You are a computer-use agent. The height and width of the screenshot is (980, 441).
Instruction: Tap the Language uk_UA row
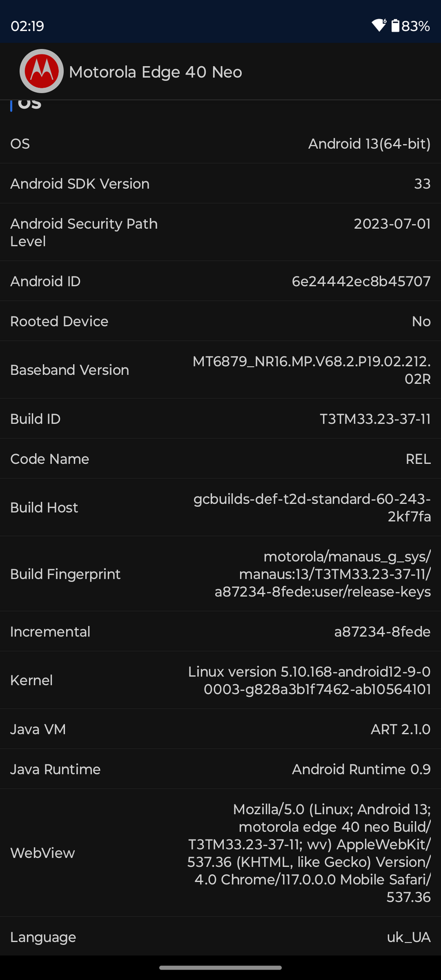[x=220, y=937]
